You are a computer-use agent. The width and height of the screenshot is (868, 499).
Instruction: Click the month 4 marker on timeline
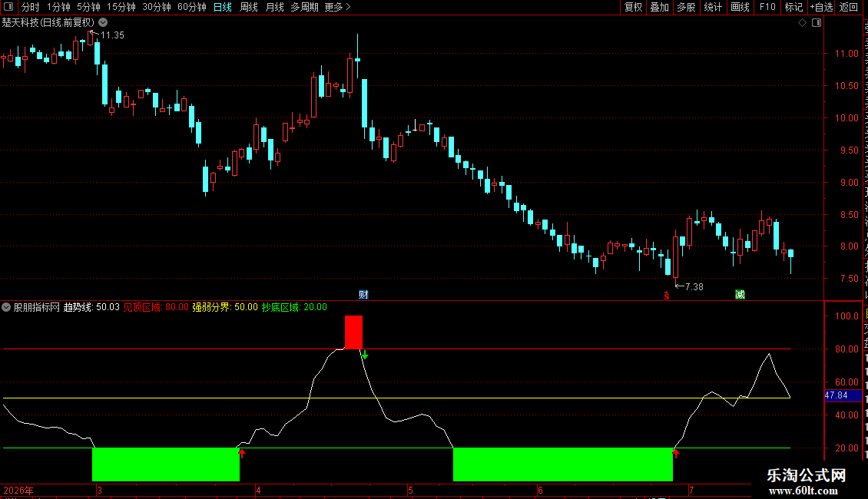pyautogui.click(x=258, y=490)
